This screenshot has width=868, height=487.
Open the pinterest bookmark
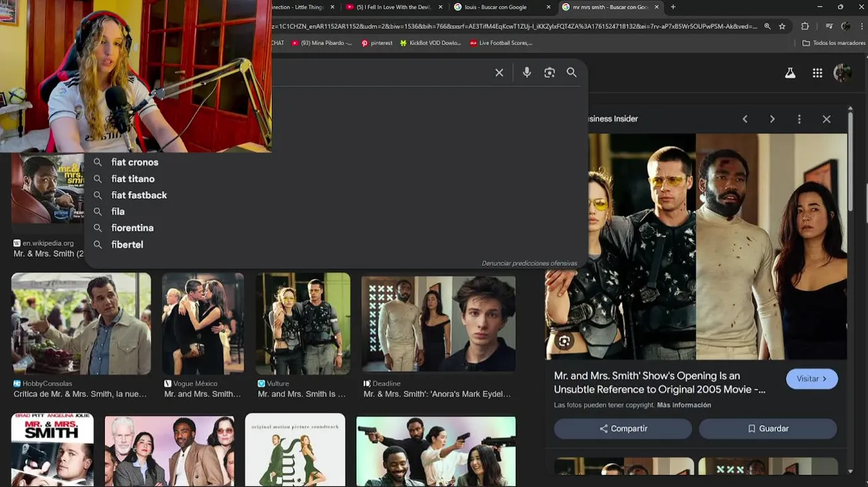tap(377, 43)
